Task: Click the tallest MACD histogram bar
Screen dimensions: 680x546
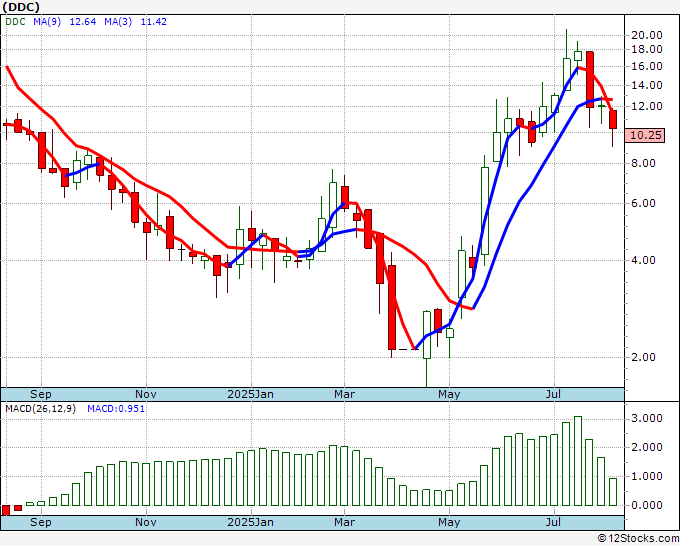Action: click(x=578, y=461)
